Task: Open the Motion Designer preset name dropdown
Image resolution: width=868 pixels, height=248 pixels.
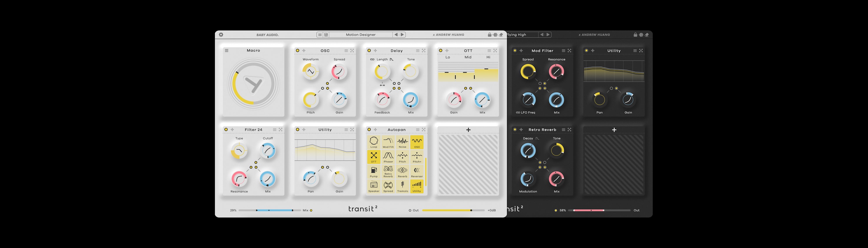Action: pos(361,35)
